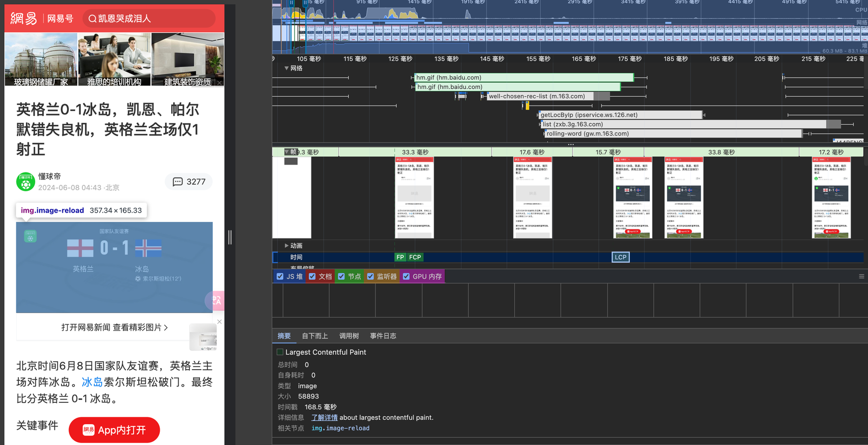The width and height of the screenshot is (868, 445).
Task: Open the 事件日志 tab
Action: (x=382, y=336)
